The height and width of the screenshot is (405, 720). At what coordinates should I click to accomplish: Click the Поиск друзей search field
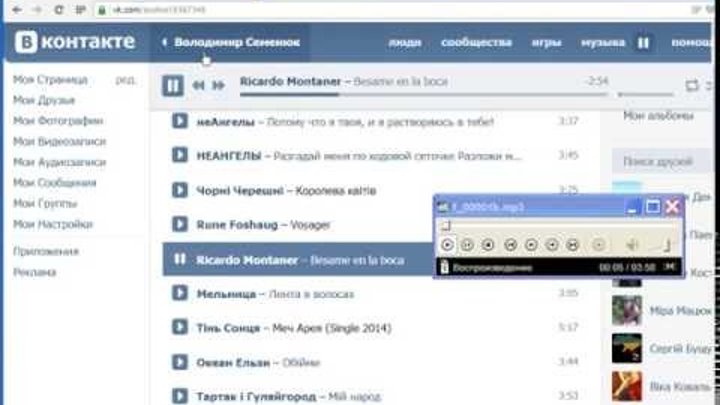point(660,160)
